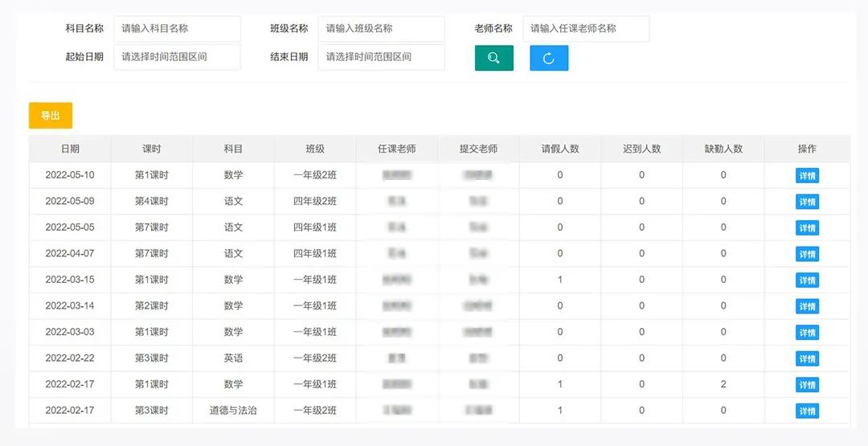Click the 道德与法治 subject cell
This screenshot has width=868, height=446.
pyautogui.click(x=233, y=411)
